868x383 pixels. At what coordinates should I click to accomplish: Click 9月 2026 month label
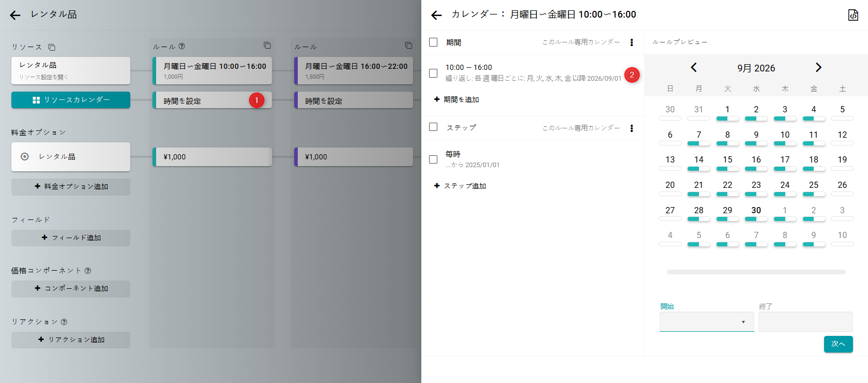pos(756,68)
